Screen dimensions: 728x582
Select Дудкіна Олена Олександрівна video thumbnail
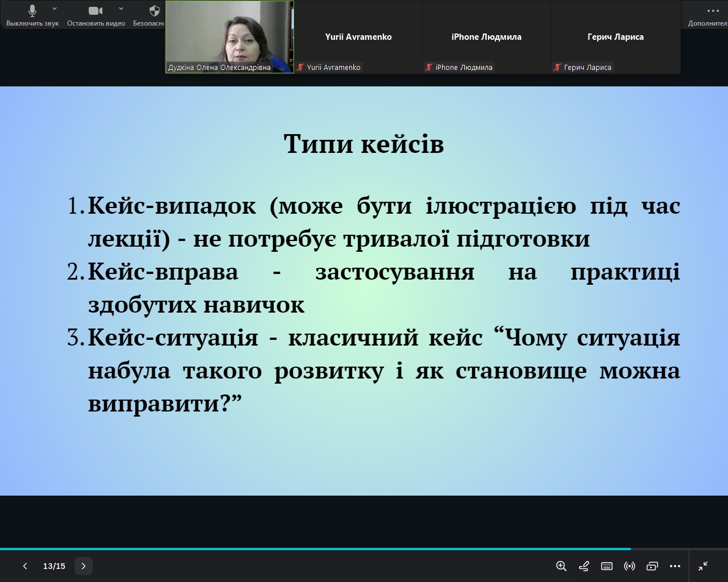pyautogui.click(x=230, y=37)
